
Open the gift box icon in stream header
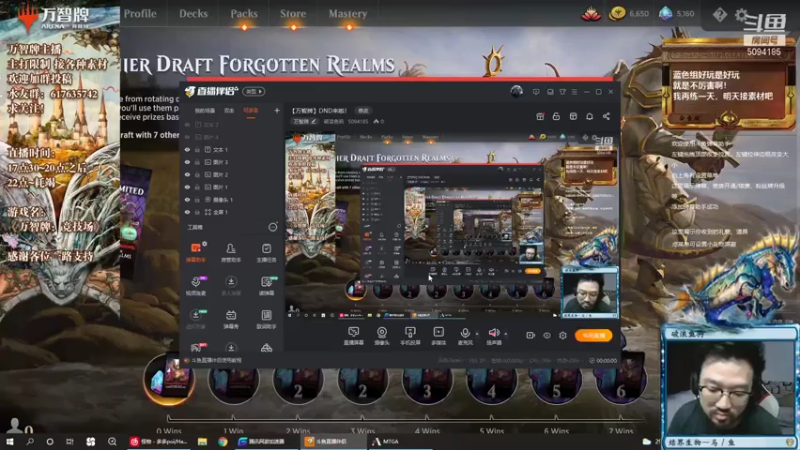(x=540, y=116)
